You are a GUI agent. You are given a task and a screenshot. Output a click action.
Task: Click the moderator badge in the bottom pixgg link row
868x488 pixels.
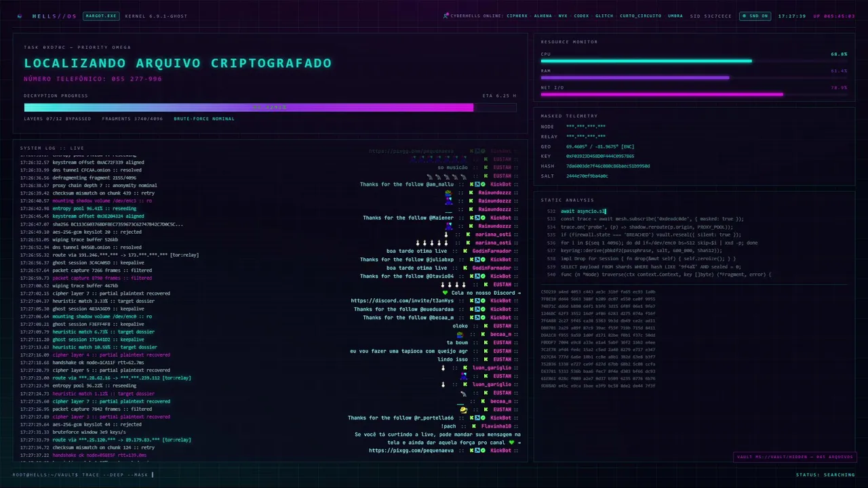click(x=477, y=450)
